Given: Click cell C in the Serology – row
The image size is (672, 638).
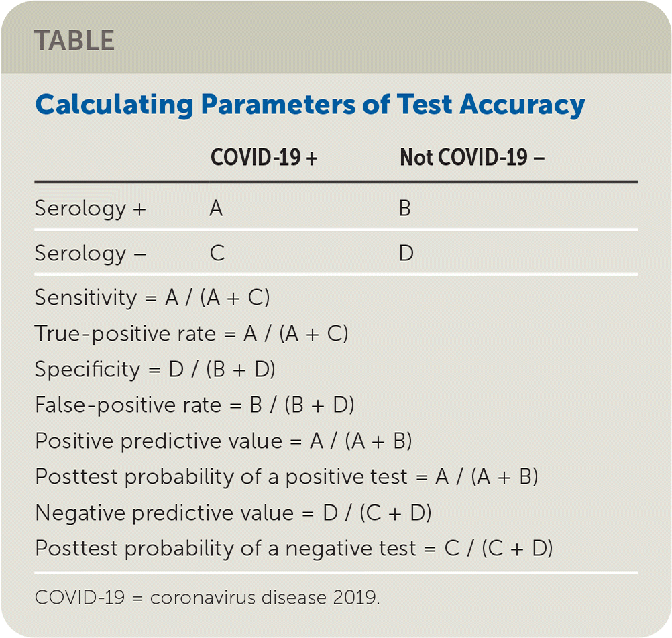Looking at the screenshot, I should (217, 254).
